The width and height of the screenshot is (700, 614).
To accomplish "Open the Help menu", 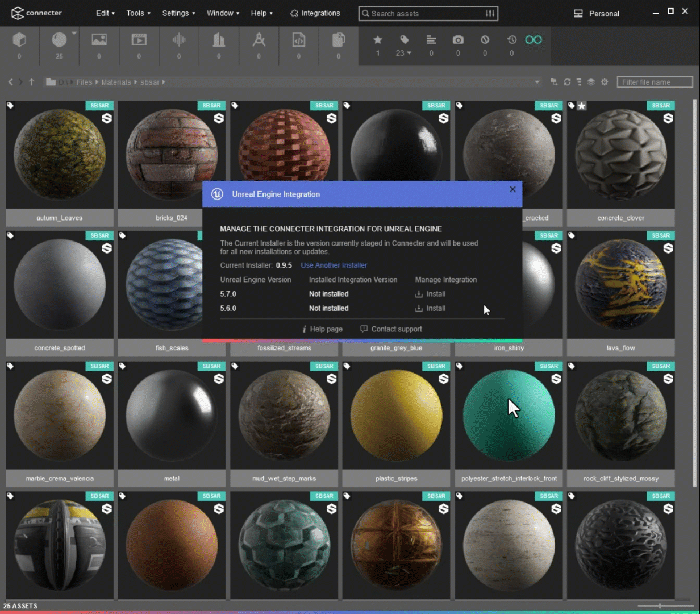I will coord(261,13).
